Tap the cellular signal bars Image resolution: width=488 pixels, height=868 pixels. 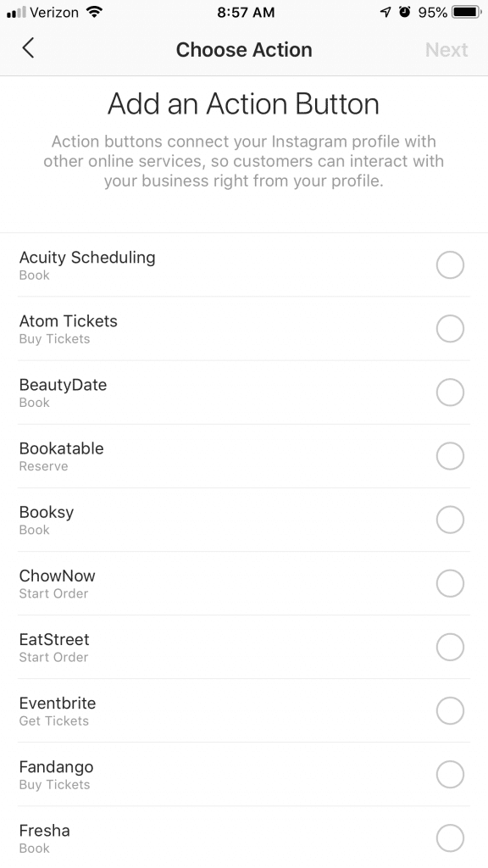[x=17, y=13]
